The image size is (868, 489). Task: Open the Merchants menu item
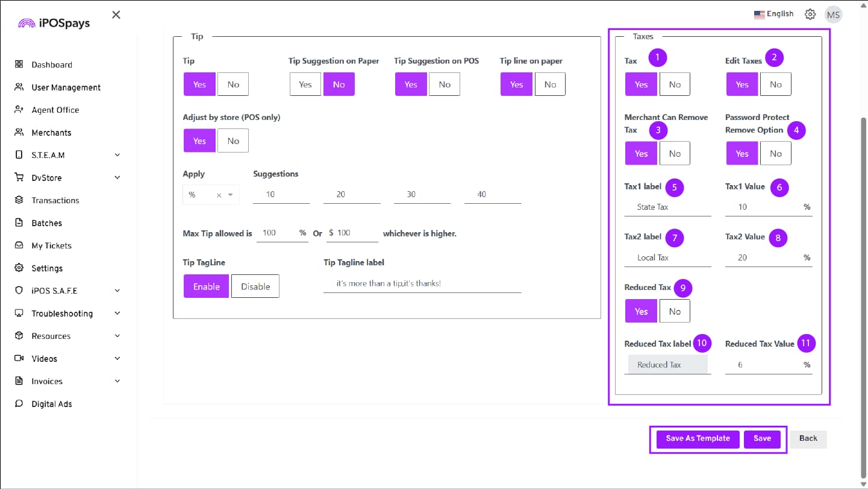click(51, 133)
